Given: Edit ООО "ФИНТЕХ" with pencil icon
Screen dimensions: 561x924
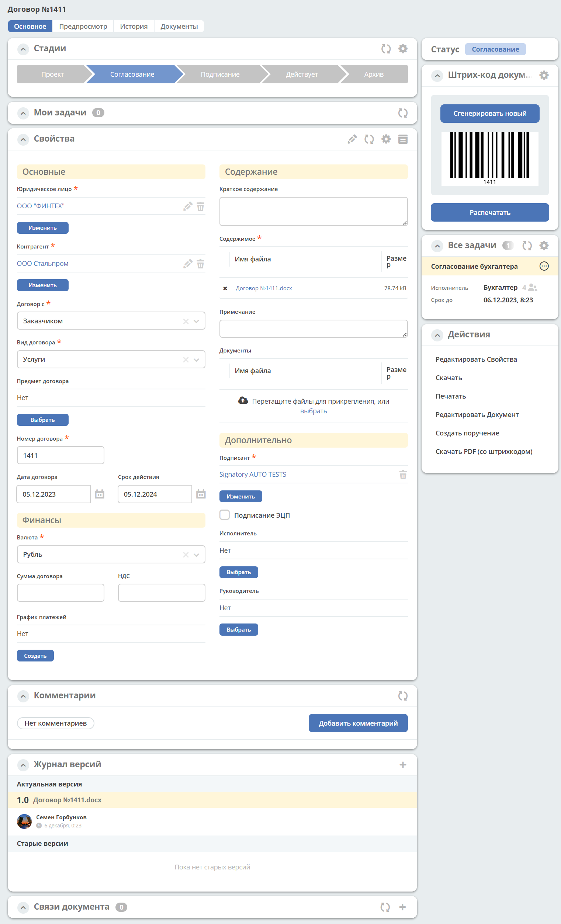Looking at the screenshot, I should [188, 206].
